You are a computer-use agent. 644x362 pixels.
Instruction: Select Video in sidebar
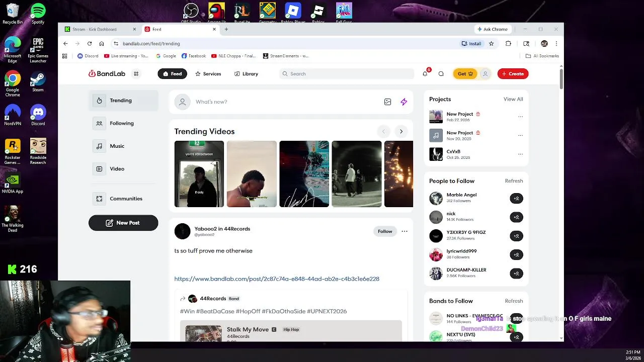[x=123, y=169]
